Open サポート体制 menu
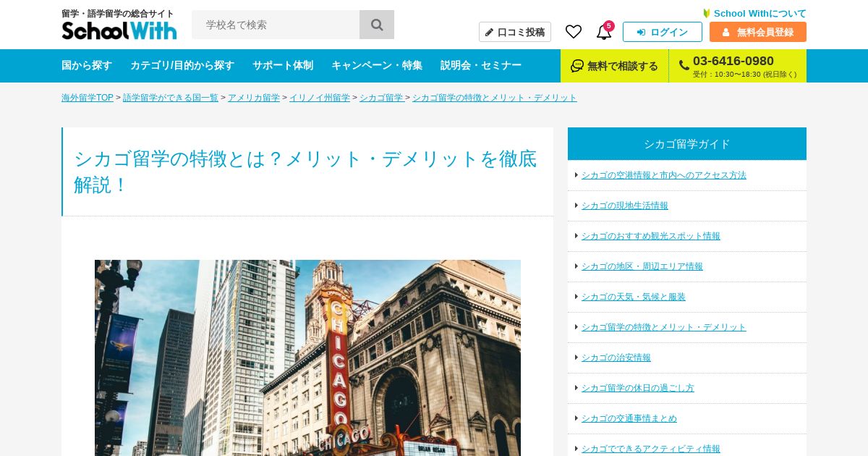This screenshot has height=456, width=868. (x=283, y=65)
